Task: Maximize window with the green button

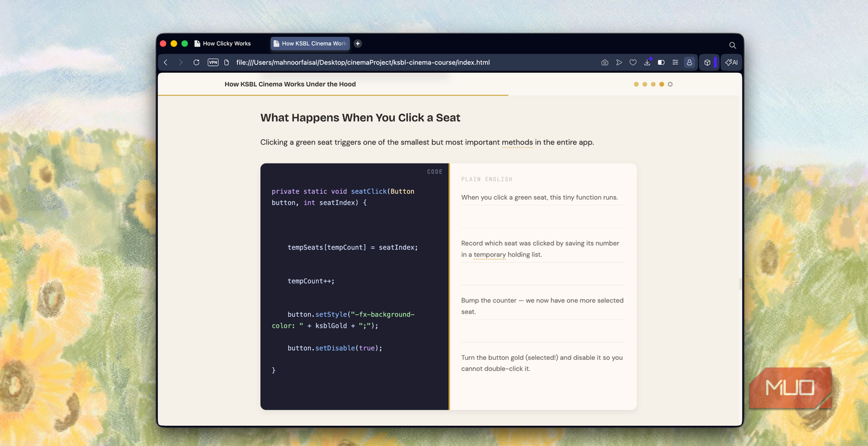Action: (185, 43)
